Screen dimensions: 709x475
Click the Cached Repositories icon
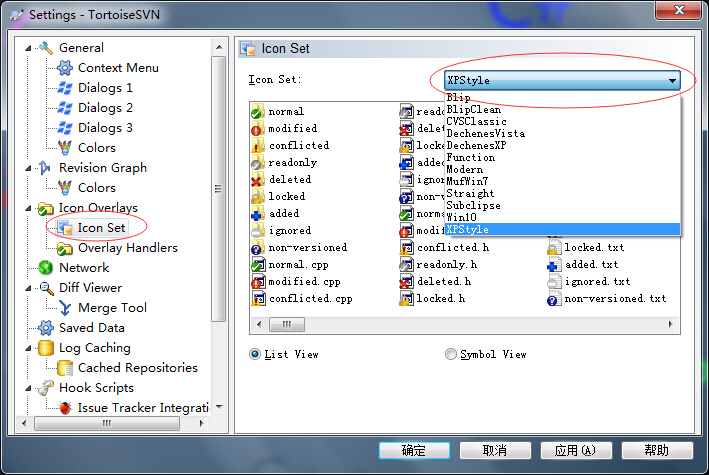click(65, 368)
